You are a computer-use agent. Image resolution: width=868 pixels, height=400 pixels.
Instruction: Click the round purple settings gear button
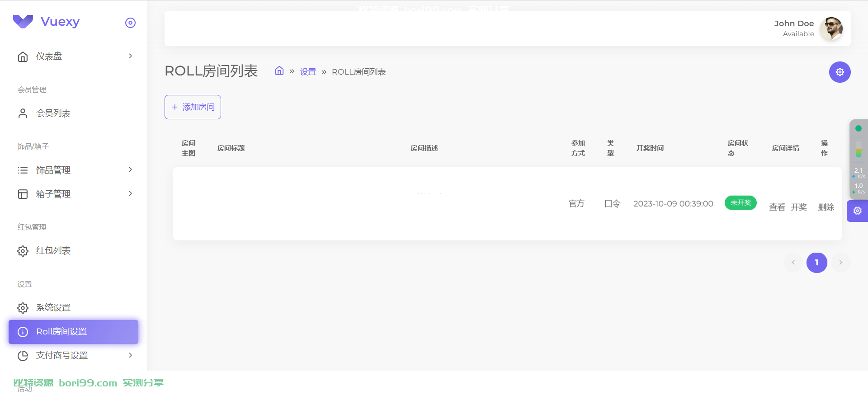(840, 72)
